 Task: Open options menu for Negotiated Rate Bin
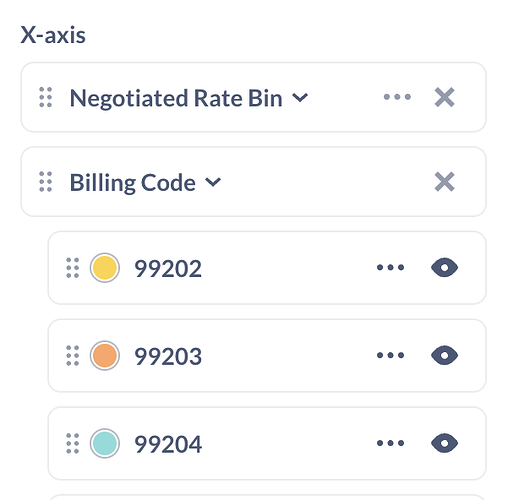(x=397, y=97)
